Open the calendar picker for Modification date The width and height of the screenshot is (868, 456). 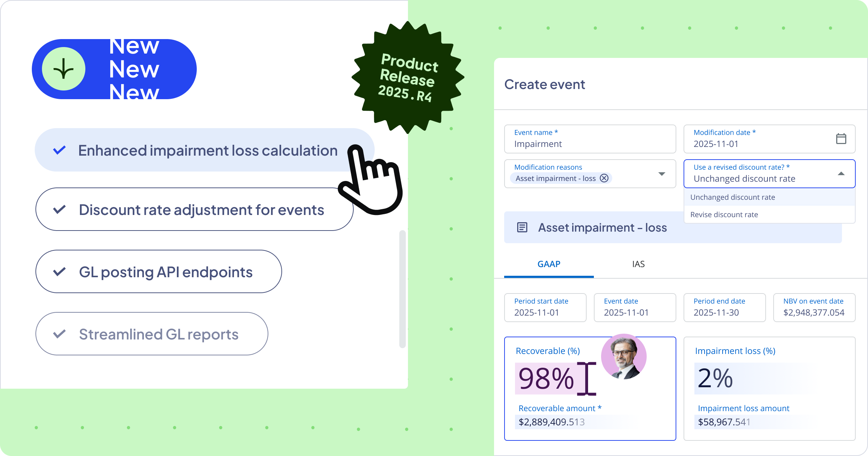[x=841, y=139]
